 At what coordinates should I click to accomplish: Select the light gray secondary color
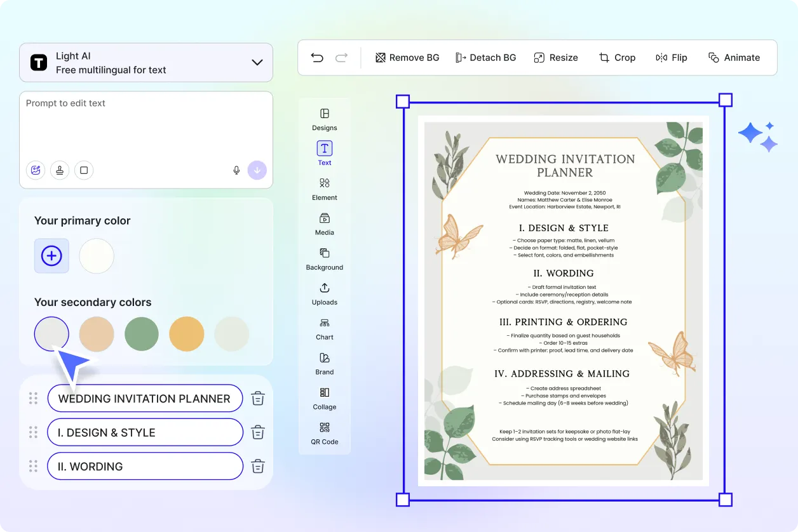click(x=51, y=334)
